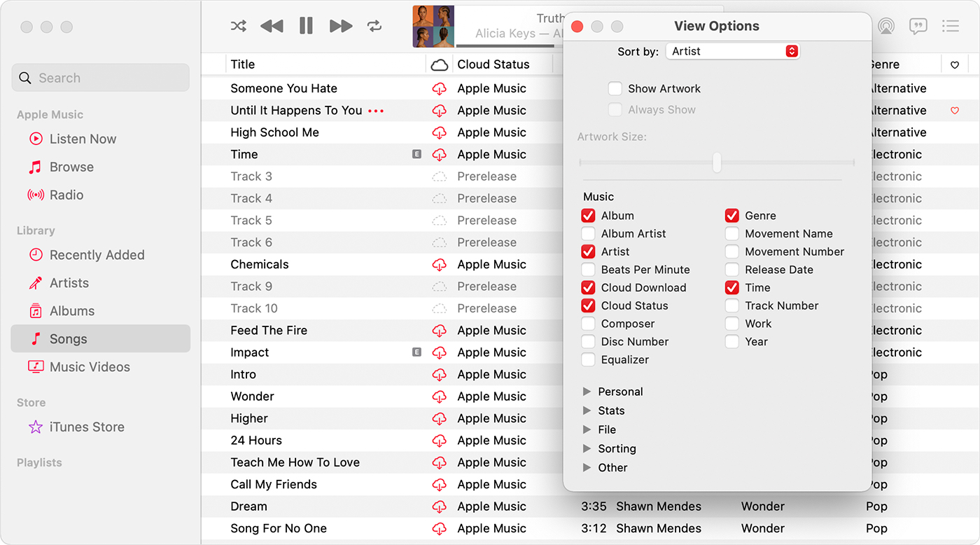Enable the Release Date column
Viewport: 980px width, 545px height.
[x=732, y=270]
